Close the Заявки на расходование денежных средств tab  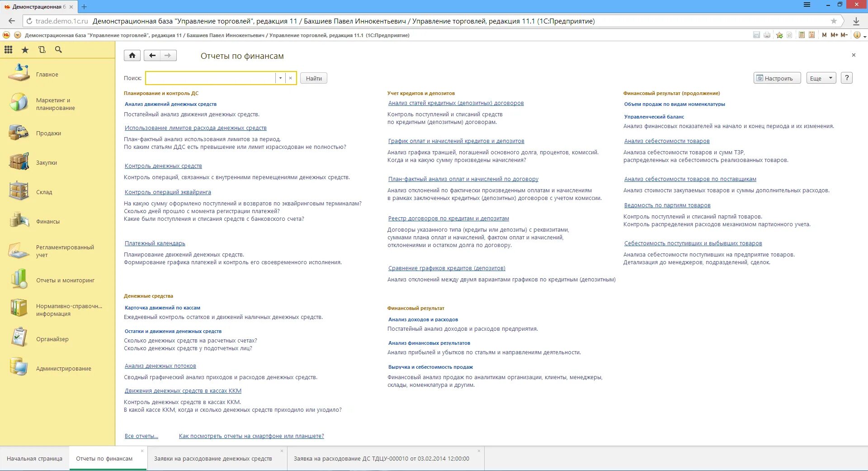point(282,451)
